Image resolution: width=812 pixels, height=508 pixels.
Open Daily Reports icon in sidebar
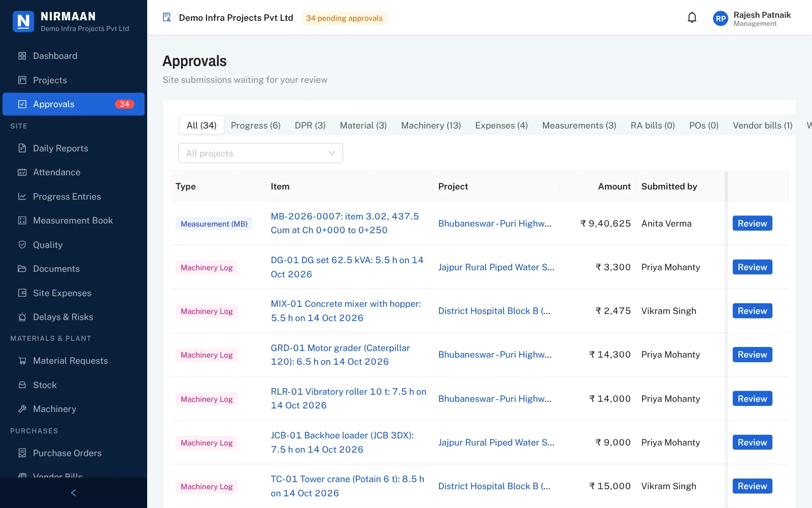(x=22, y=148)
